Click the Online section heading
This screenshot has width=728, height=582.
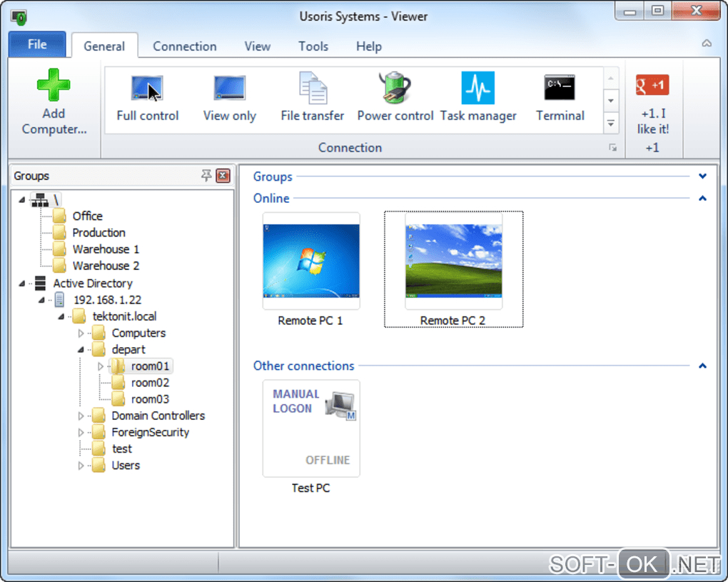(271, 199)
